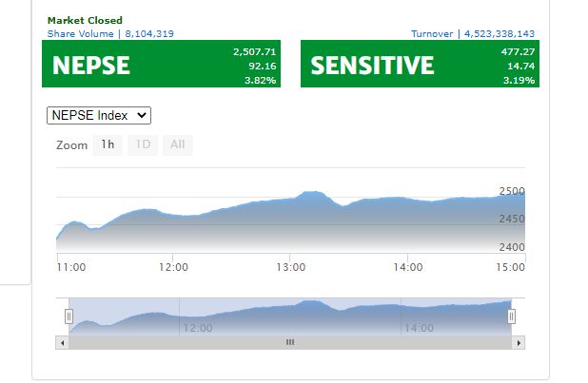Click the scrollbar right arrow
This screenshot has height=383, width=588.
[x=518, y=342]
